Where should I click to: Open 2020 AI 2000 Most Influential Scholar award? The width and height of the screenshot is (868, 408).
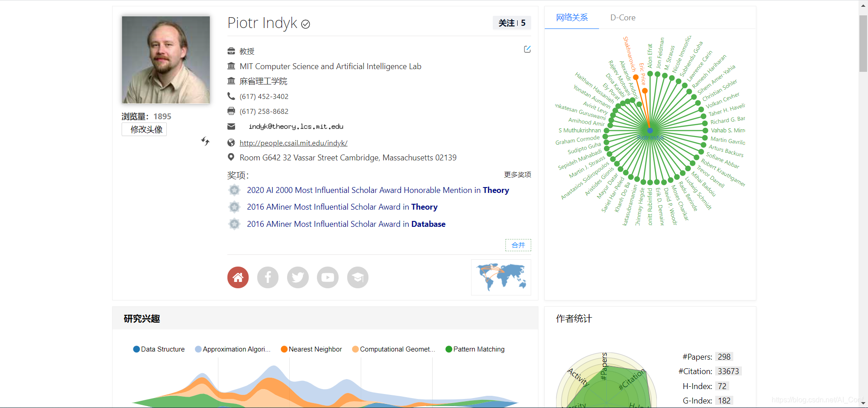[378, 190]
